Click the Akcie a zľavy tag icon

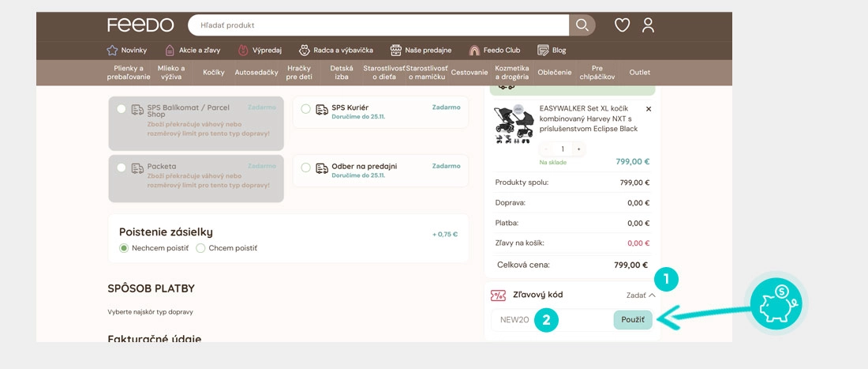pyautogui.click(x=170, y=51)
